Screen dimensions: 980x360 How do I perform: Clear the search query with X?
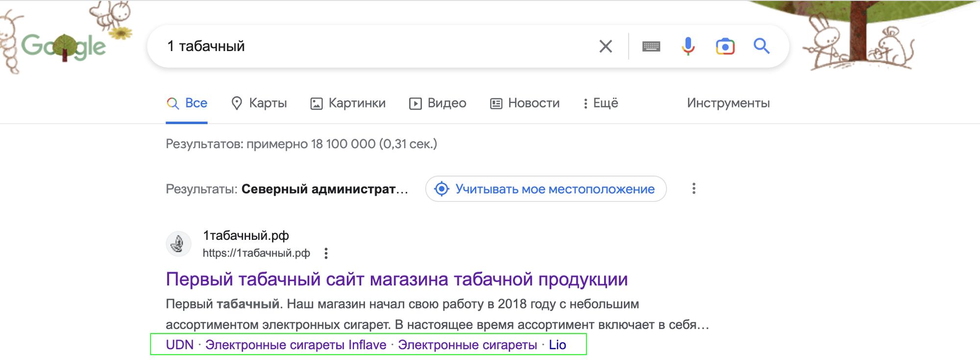[x=606, y=47]
